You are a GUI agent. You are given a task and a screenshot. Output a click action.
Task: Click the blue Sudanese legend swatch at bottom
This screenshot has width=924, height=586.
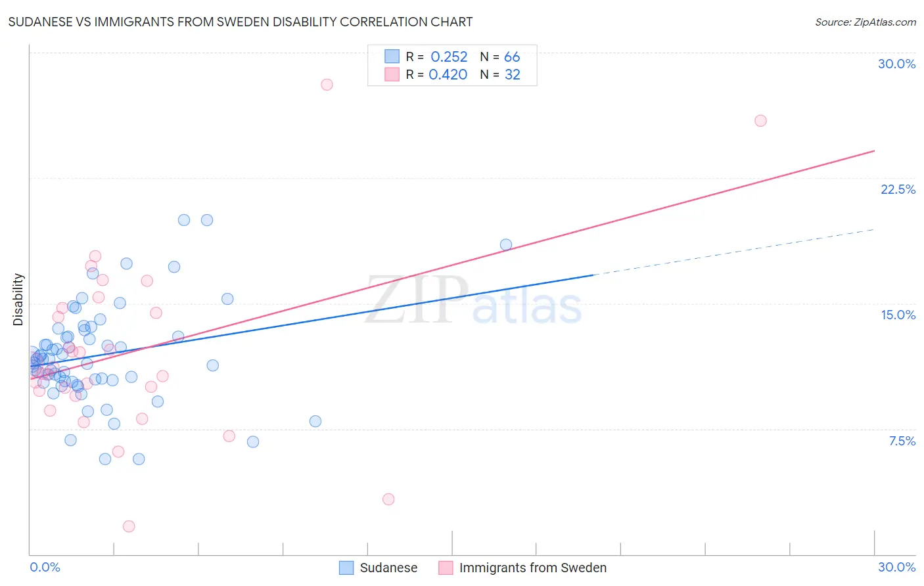[x=346, y=568]
